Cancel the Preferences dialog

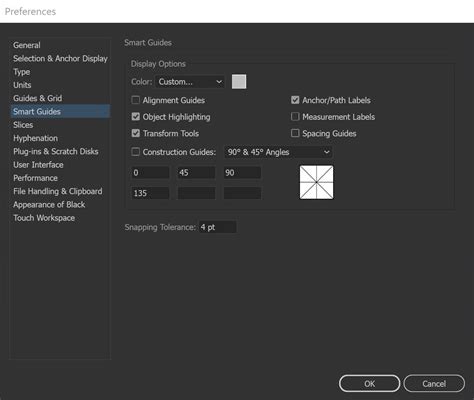tap(434, 384)
